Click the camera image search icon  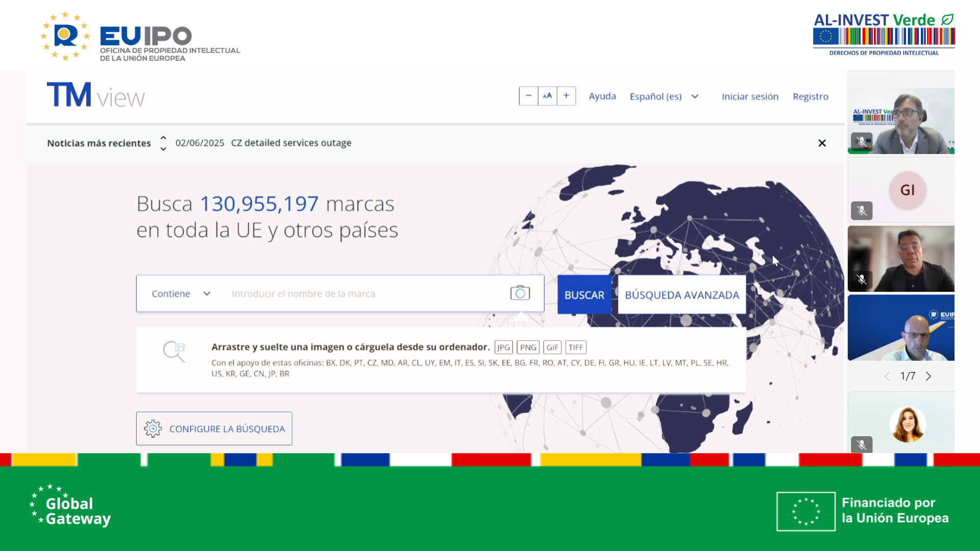520,293
